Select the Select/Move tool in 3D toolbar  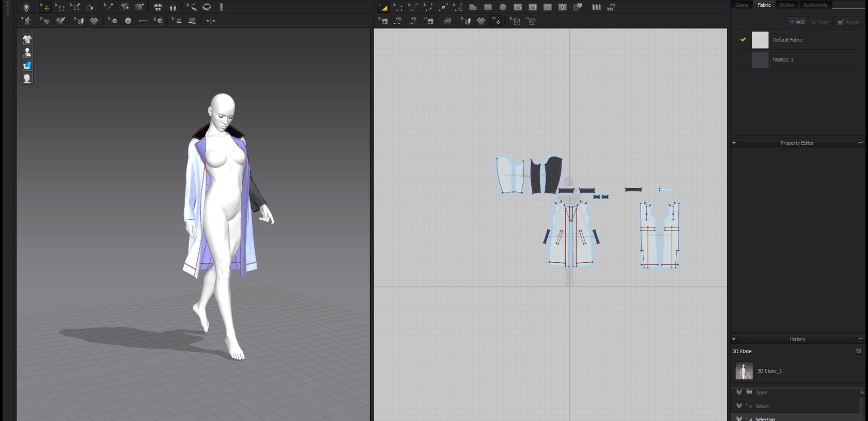[45, 7]
